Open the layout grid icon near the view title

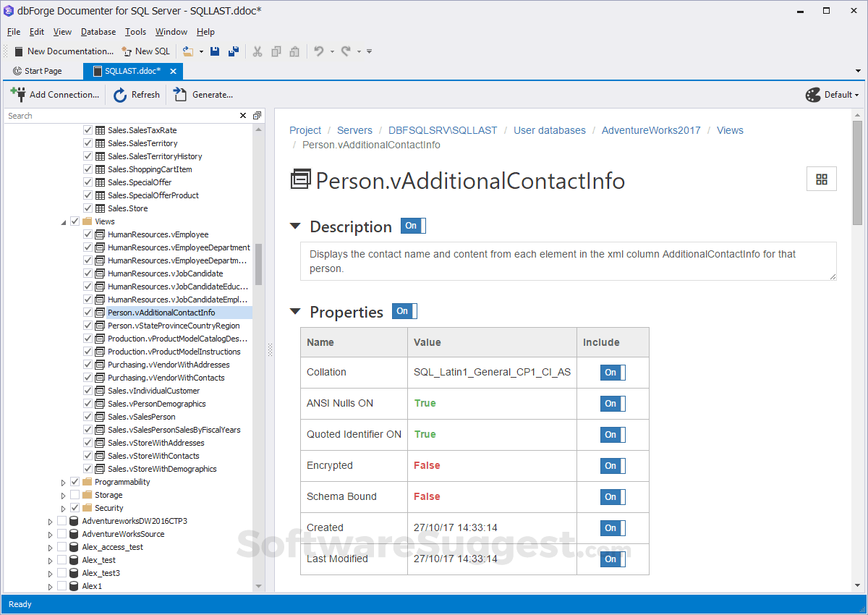pos(821,179)
